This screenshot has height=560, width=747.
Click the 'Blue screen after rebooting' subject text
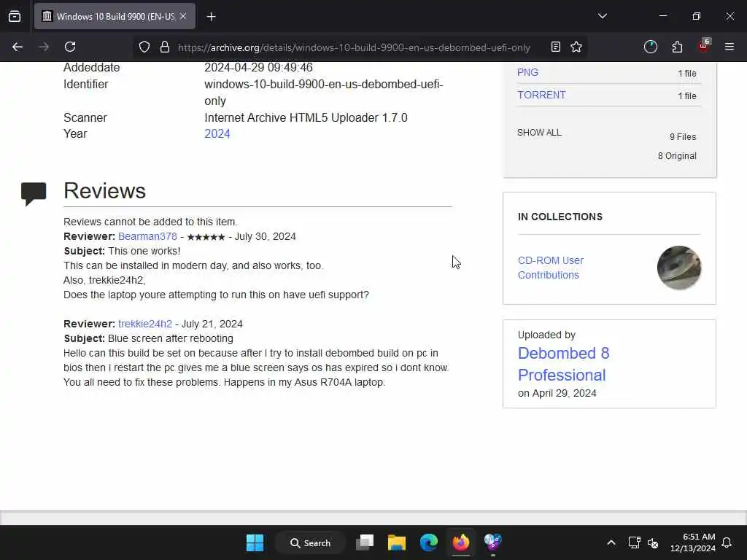point(171,338)
